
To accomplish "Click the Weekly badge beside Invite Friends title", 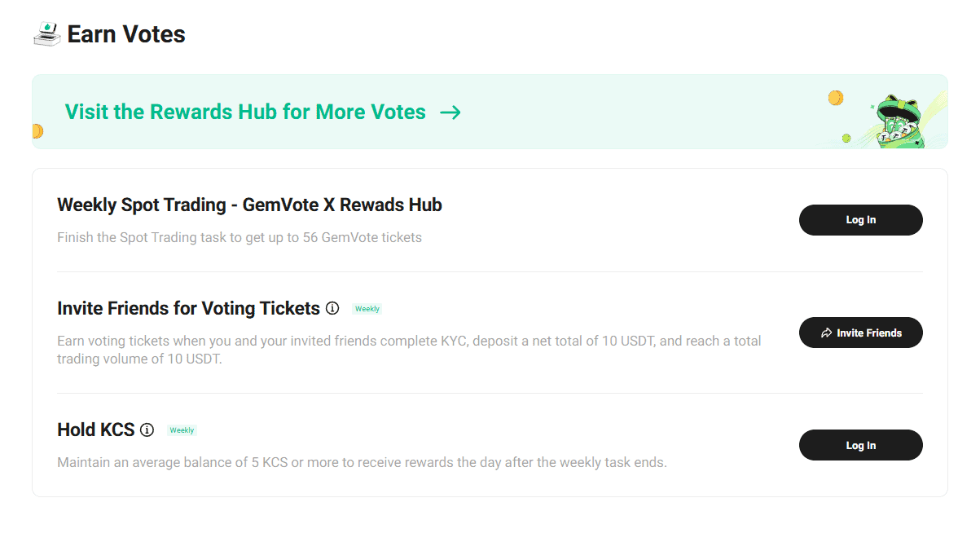I will pyautogui.click(x=367, y=309).
